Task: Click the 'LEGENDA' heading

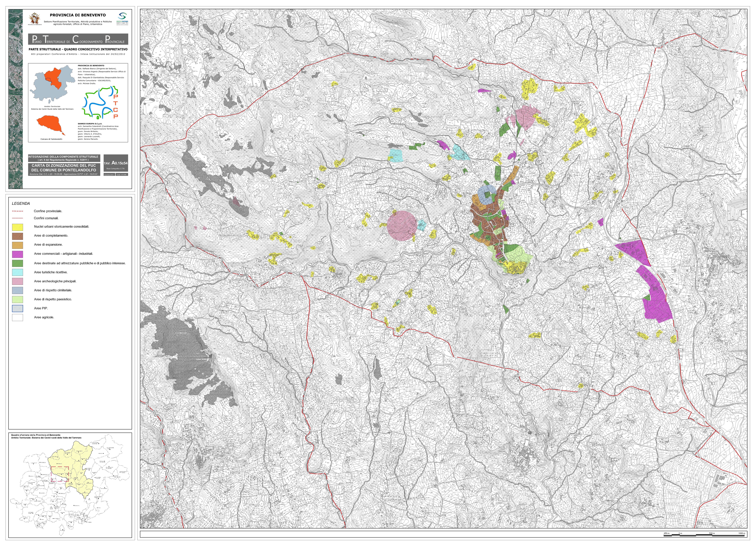Action: coord(21,203)
